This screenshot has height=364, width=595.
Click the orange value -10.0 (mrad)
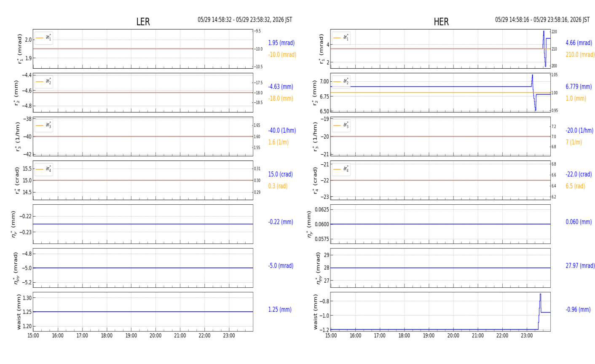282,55
